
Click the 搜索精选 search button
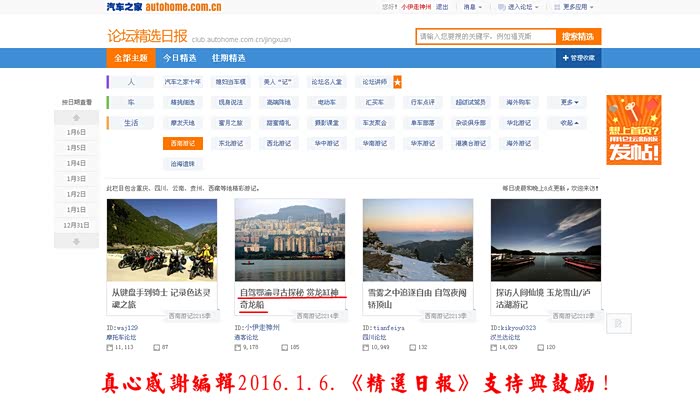578,37
